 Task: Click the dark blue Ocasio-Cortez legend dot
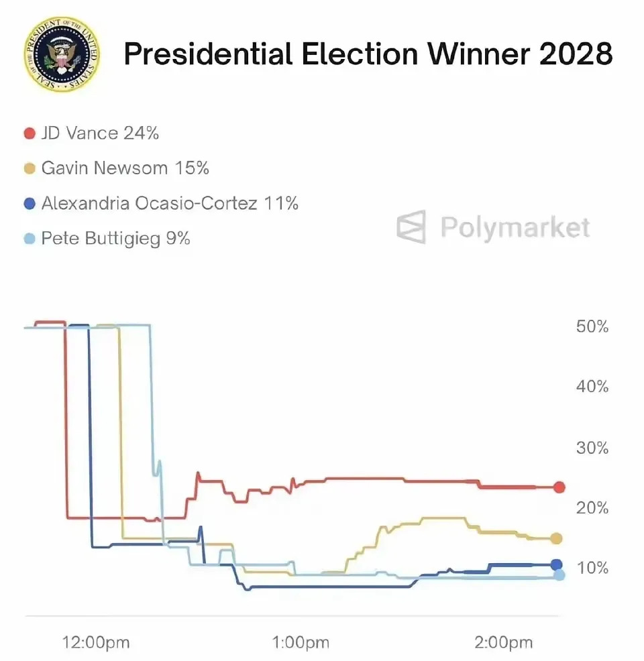pos(29,203)
